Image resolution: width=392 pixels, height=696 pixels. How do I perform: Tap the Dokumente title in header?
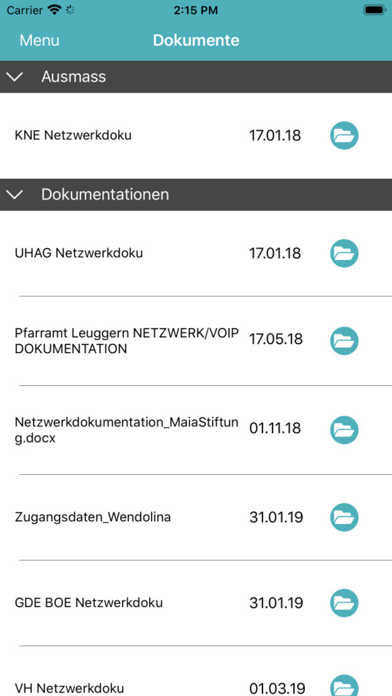(x=196, y=40)
